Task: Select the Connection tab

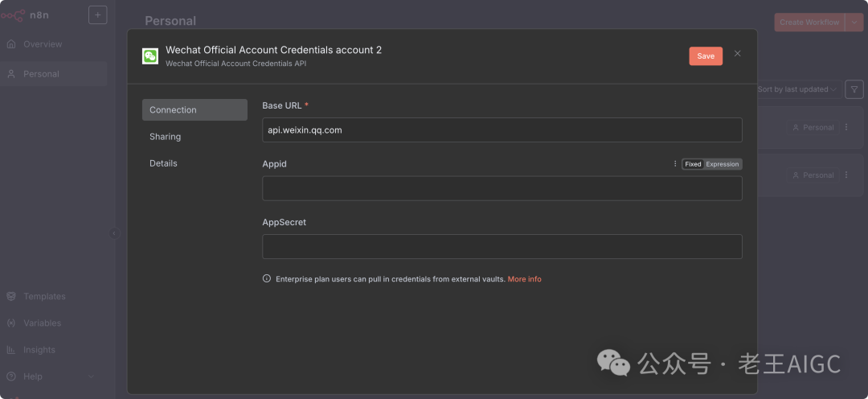Action: [194, 109]
